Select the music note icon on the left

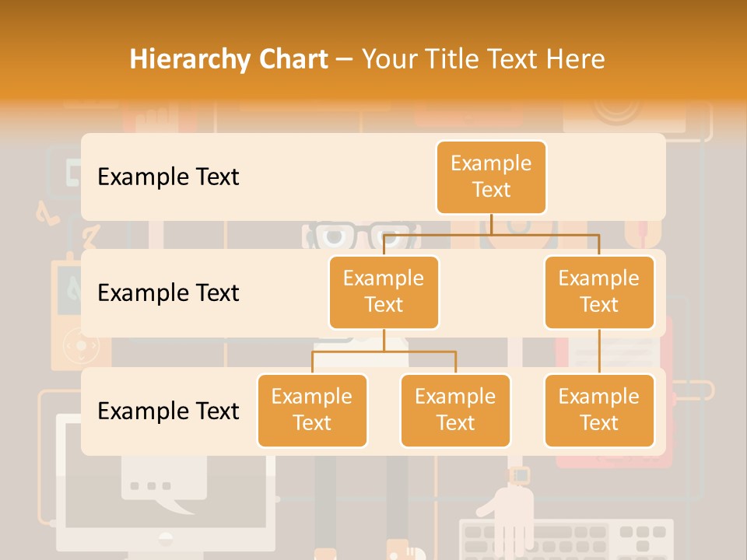[47, 213]
